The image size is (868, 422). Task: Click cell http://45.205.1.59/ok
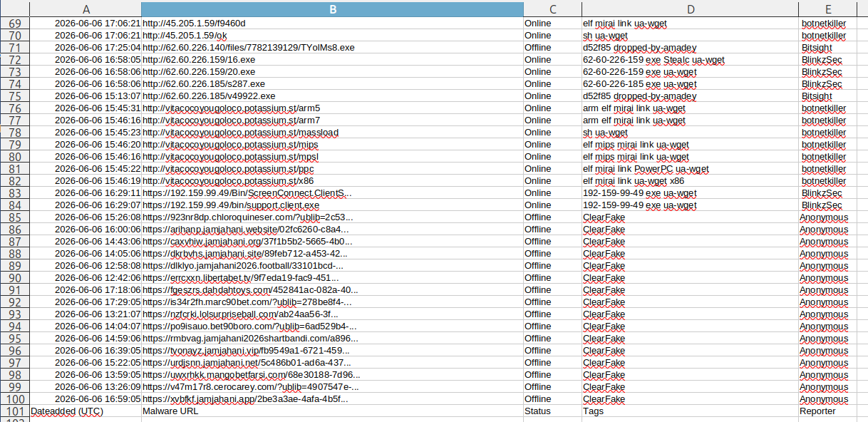click(332, 36)
